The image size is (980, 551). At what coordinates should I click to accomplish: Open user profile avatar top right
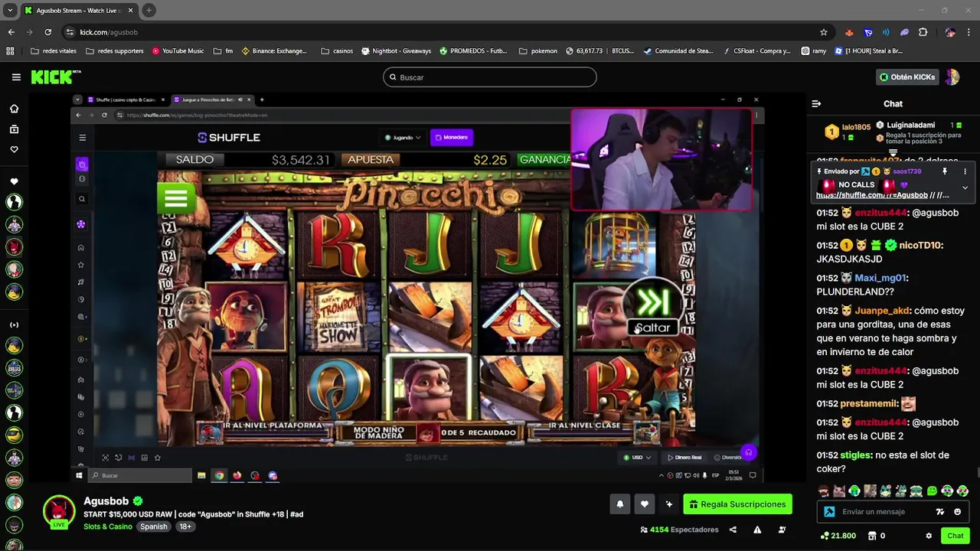pos(952,77)
